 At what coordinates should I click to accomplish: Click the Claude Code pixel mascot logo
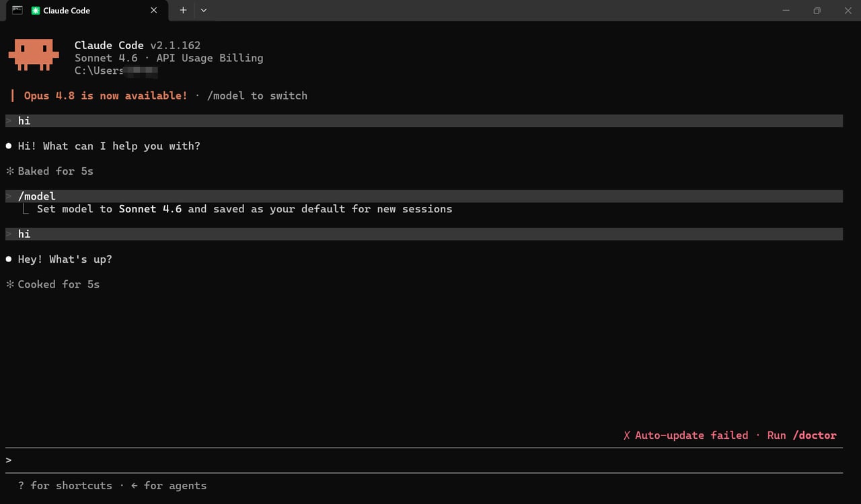tap(34, 54)
